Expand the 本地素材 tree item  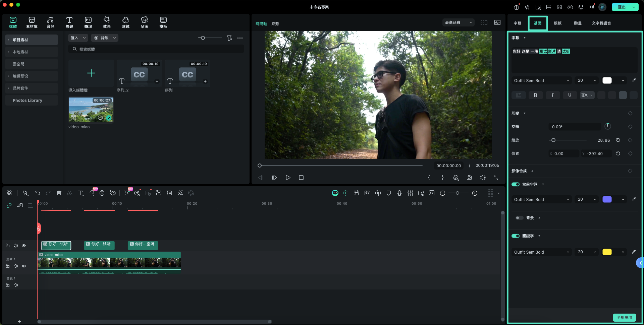tap(8, 52)
